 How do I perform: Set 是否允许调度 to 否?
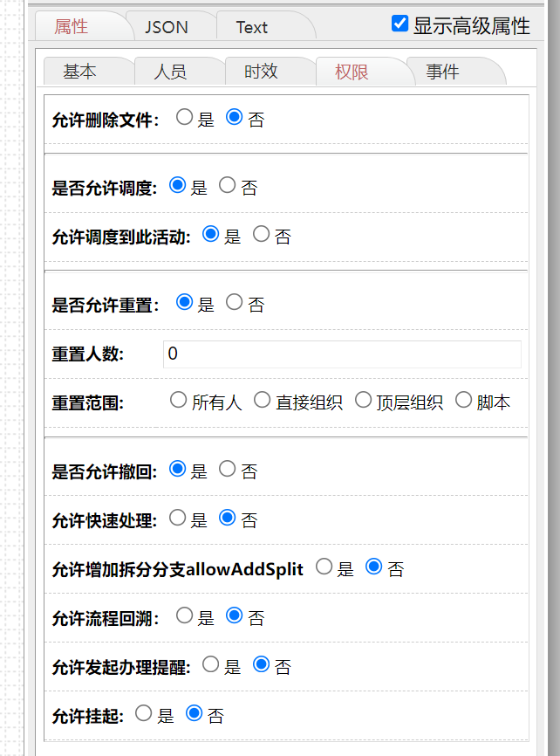pos(228,185)
